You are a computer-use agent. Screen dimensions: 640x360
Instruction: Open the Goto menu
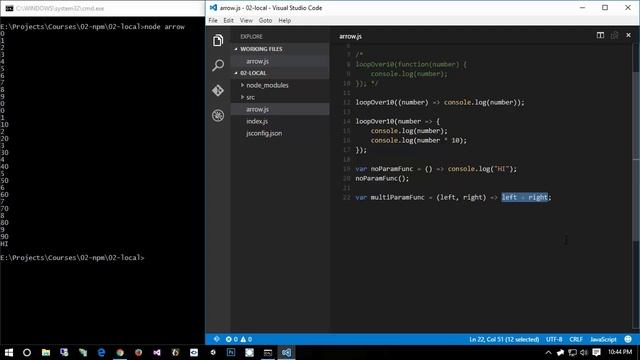[265, 20]
